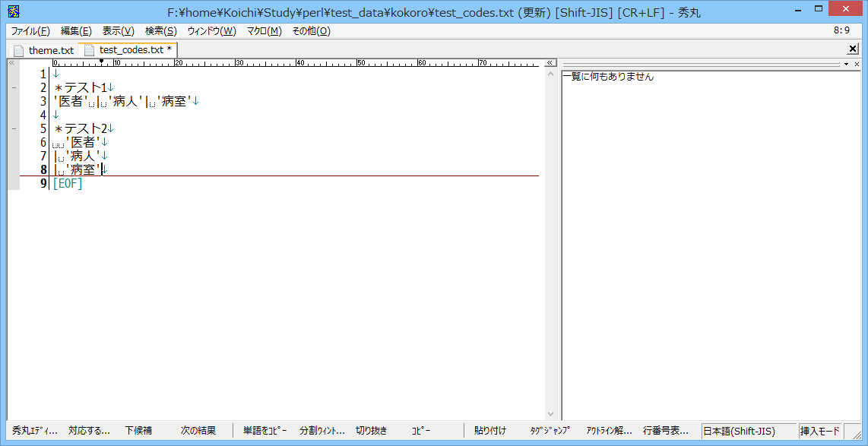Viewport: 868px width, 446px height.
Task: Open the 編集(E) menu
Action: point(77,32)
